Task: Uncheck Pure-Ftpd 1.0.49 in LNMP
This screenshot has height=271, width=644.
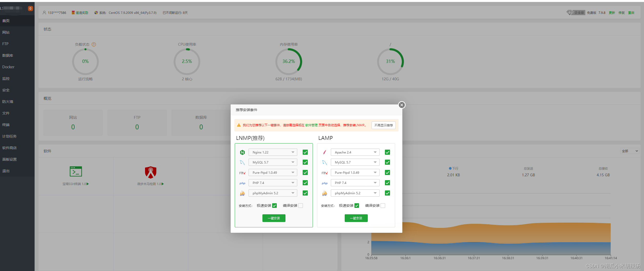Action: tap(305, 173)
